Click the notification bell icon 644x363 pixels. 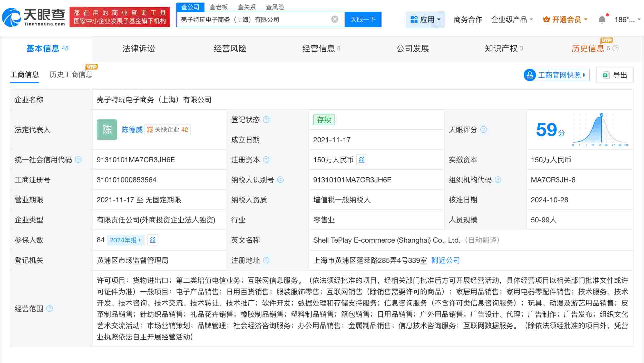click(x=602, y=19)
